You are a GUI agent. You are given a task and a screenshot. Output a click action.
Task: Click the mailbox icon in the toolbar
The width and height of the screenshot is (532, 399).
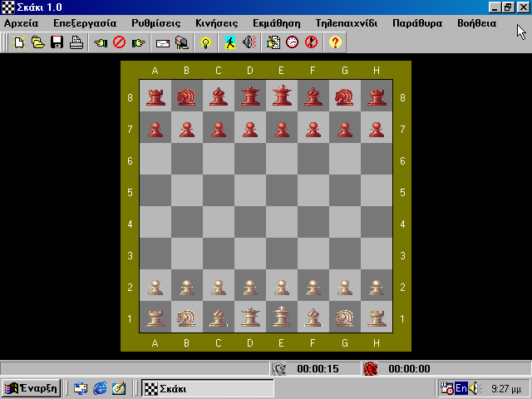point(182,42)
